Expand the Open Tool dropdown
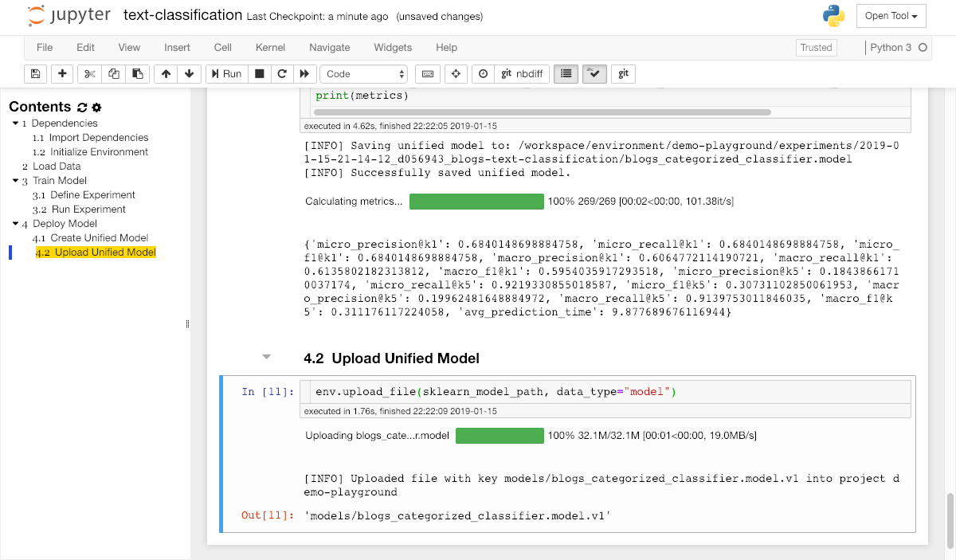Image resolution: width=956 pixels, height=560 pixels. coord(891,16)
